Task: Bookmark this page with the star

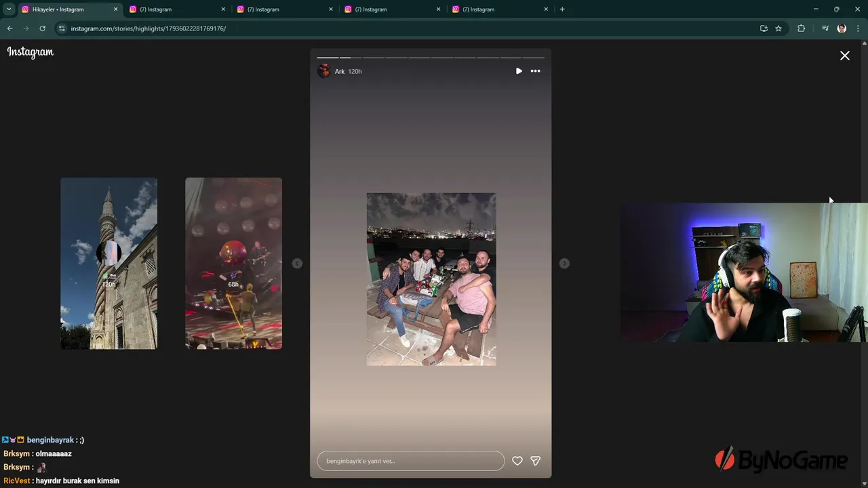Action: 778,28
